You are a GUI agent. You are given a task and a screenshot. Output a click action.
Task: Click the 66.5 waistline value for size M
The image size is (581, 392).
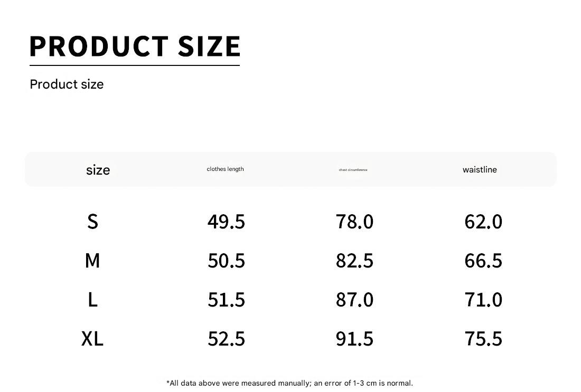coord(483,261)
